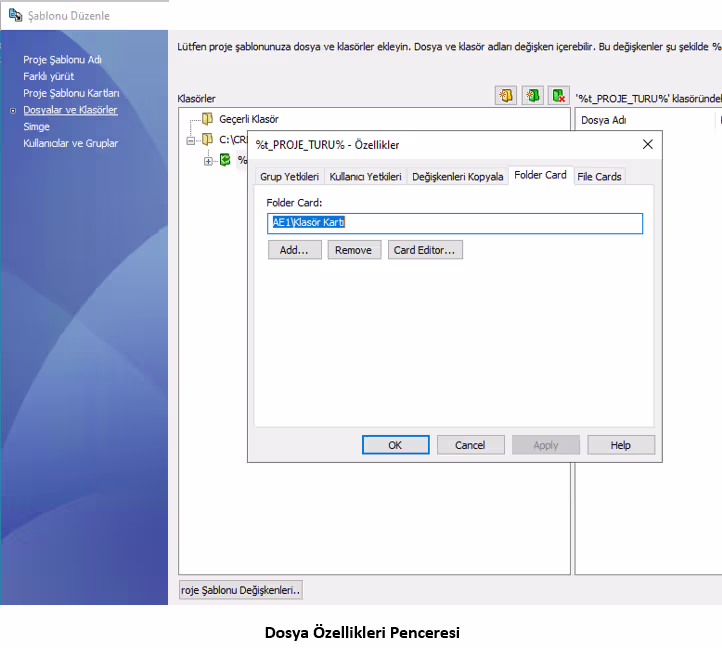Open the Card Editor... button

pos(425,250)
